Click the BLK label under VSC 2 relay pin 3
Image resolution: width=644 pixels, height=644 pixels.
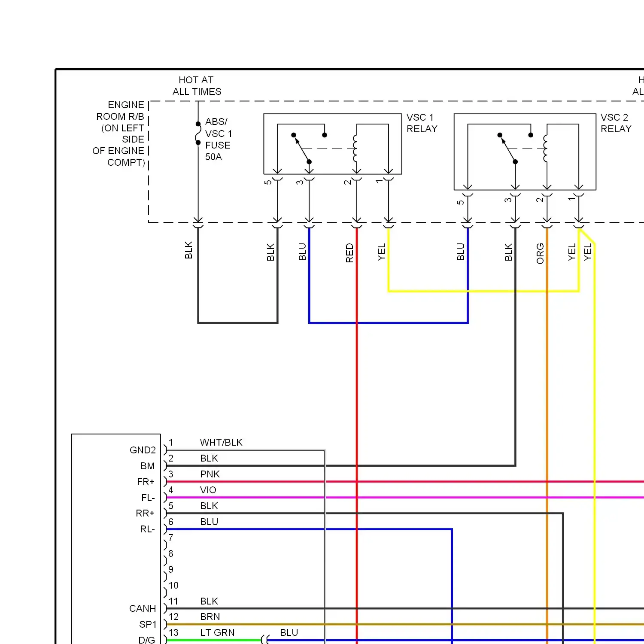[x=508, y=252]
